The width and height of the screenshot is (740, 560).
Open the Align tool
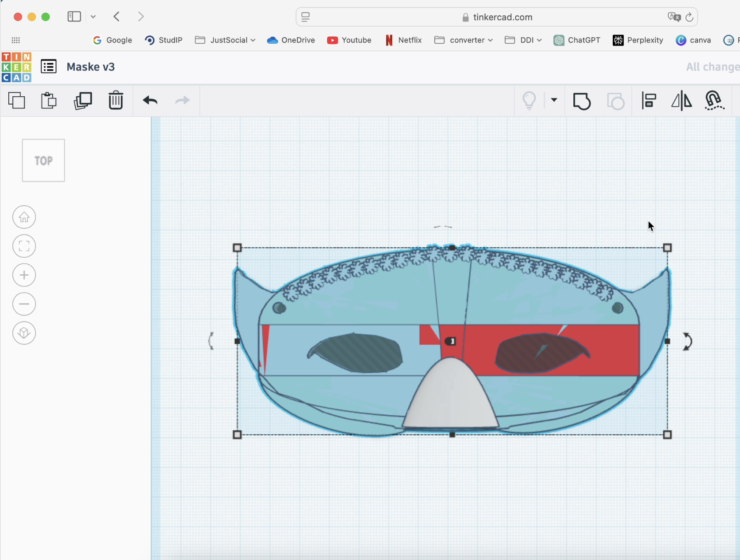649,101
